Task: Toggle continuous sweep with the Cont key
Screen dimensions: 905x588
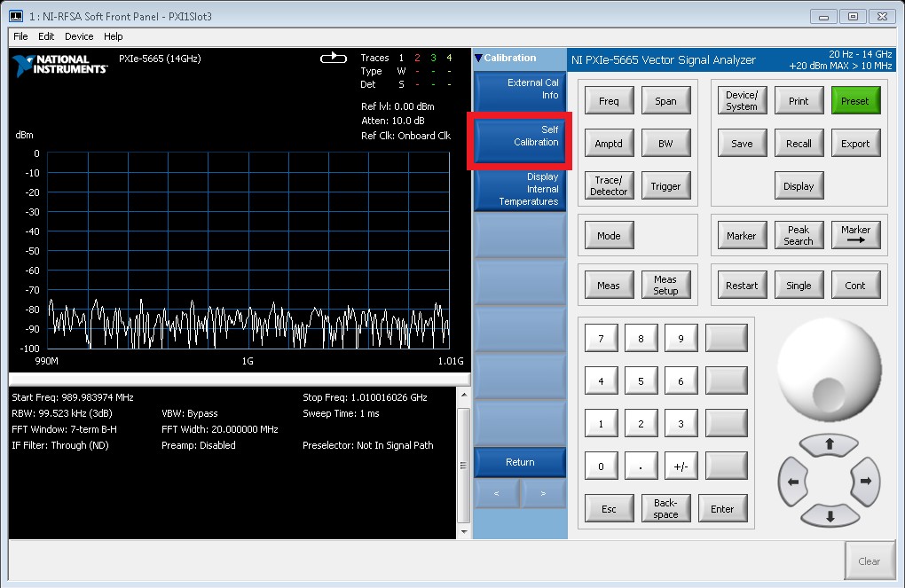Action: 855,284
